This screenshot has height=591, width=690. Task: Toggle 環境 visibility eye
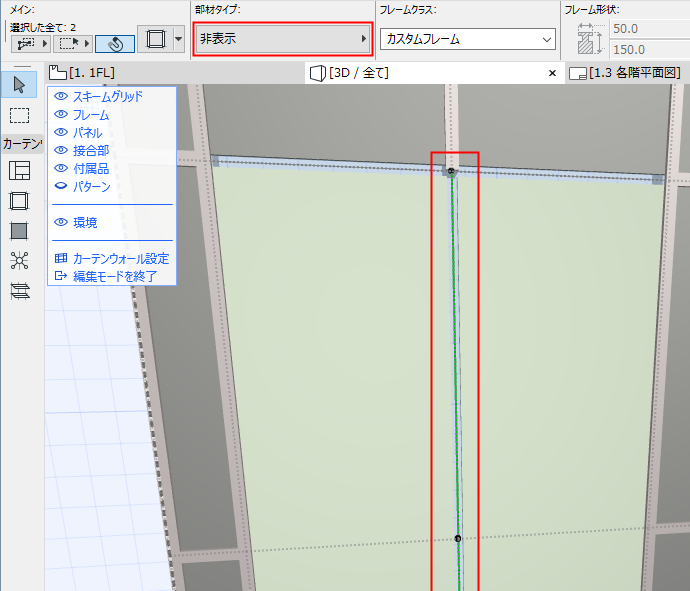coord(61,222)
